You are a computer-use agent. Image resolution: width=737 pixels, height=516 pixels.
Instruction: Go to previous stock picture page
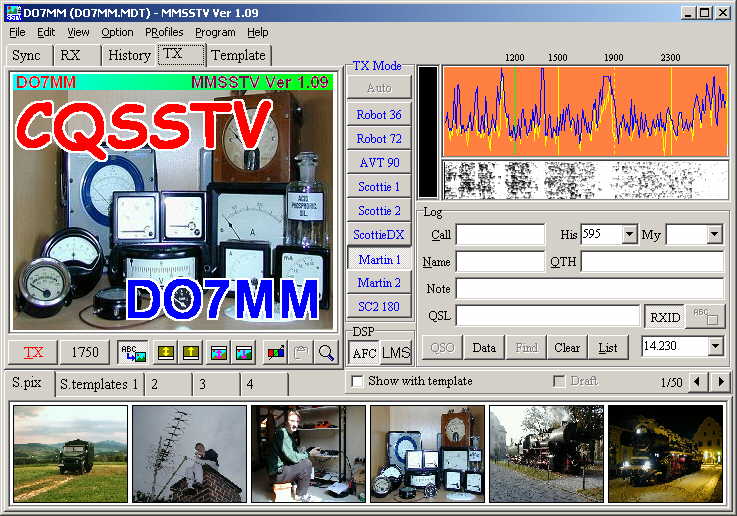(697, 382)
